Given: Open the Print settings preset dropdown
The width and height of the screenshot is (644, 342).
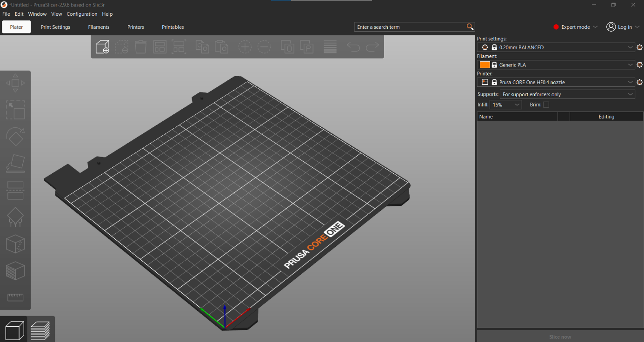Looking at the screenshot, I should (x=556, y=47).
